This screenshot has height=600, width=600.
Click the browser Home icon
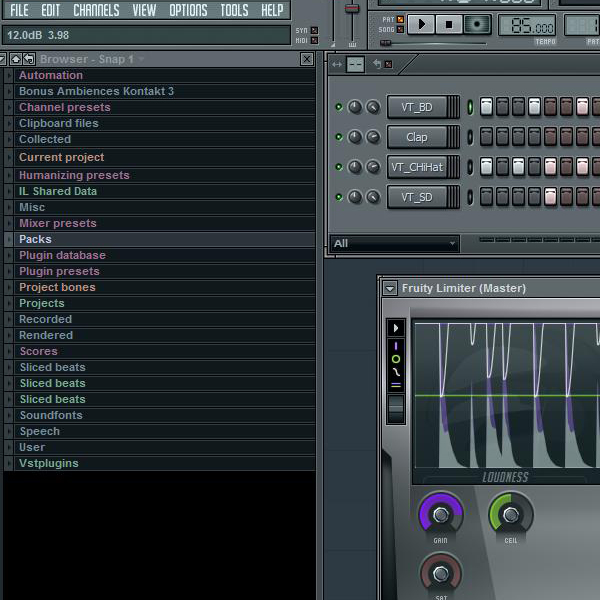pyautogui.click(x=16, y=59)
